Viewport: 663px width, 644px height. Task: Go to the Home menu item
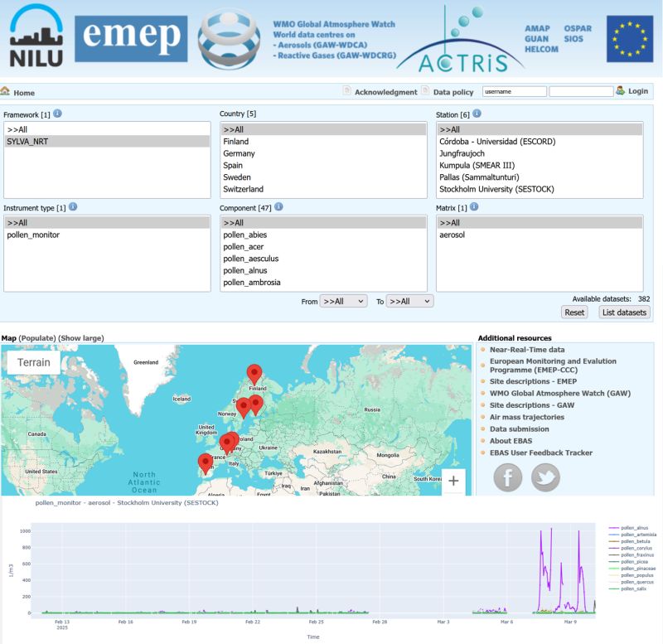24,93
